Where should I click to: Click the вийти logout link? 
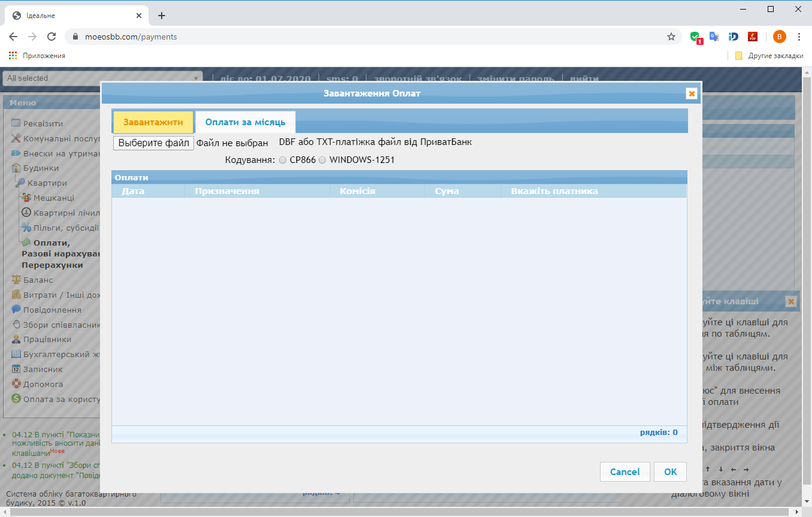pyautogui.click(x=584, y=78)
